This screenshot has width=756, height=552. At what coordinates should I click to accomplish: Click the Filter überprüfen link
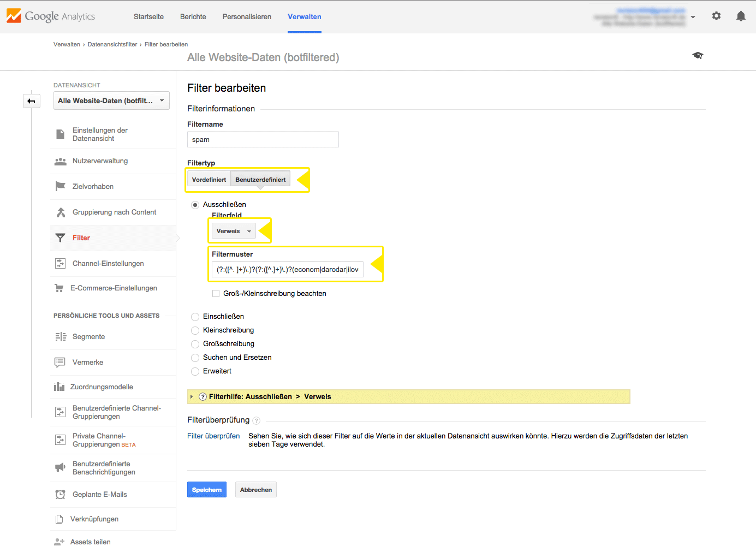[213, 436]
